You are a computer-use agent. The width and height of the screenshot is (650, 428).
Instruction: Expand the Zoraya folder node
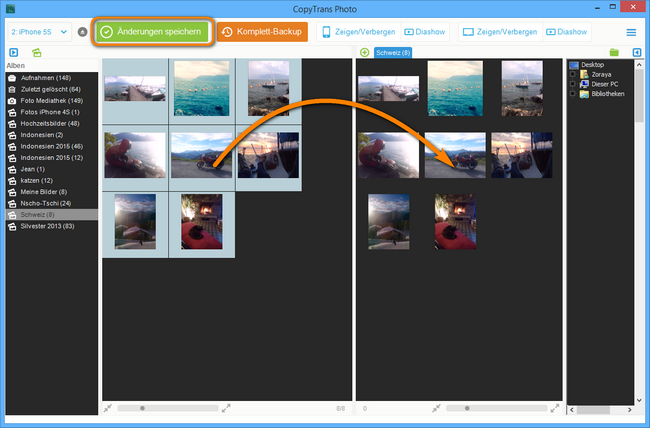572,75
